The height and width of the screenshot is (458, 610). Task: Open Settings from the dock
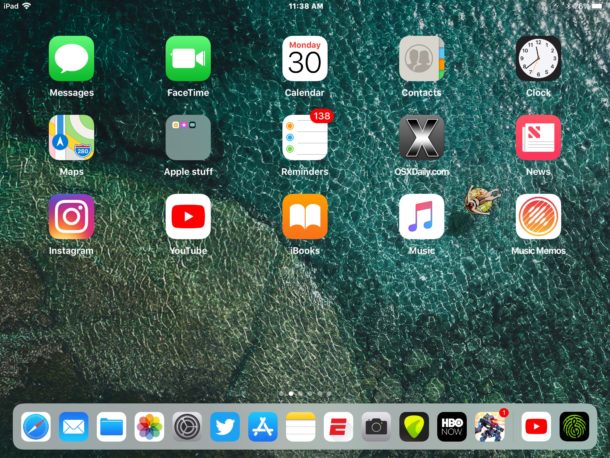tap(187, 427)
